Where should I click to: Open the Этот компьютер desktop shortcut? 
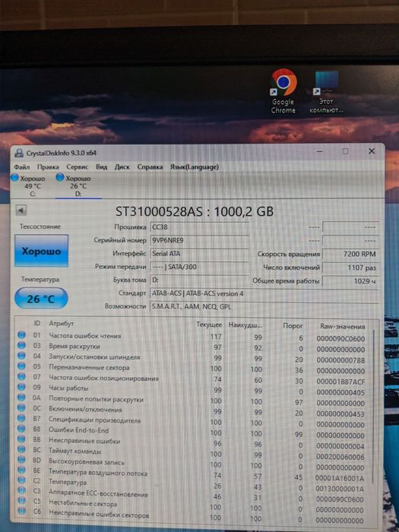[326, 92]
